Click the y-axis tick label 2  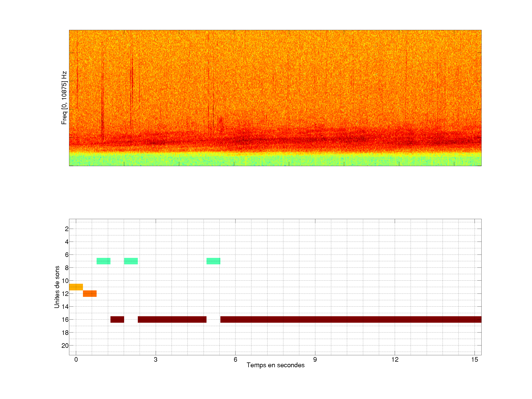pyautogui.click(x=67, y=229)
